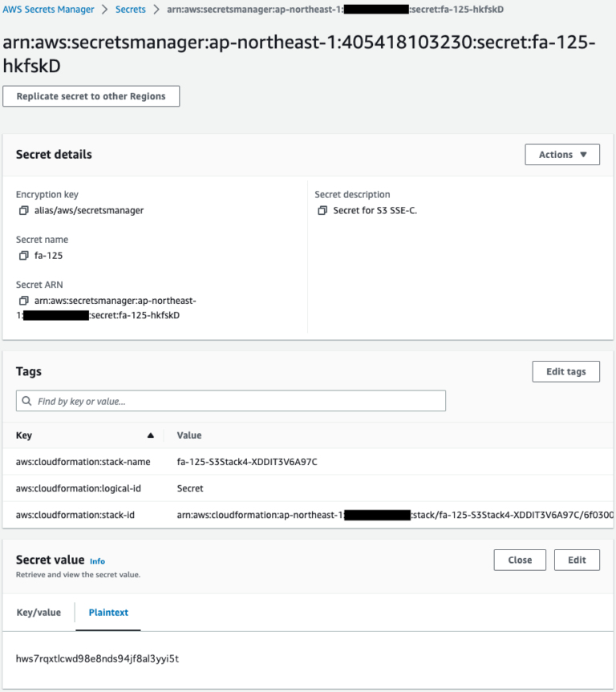This screenshot has width=616, height=692.
Task: Open the Actions dropdown menu
Action: tap(562, 155)
